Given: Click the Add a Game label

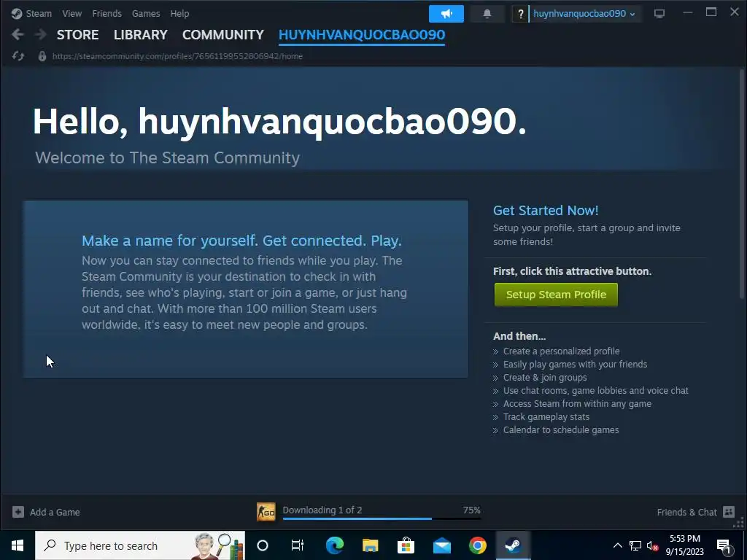Looking at the screenshot, I should (55, 513).
